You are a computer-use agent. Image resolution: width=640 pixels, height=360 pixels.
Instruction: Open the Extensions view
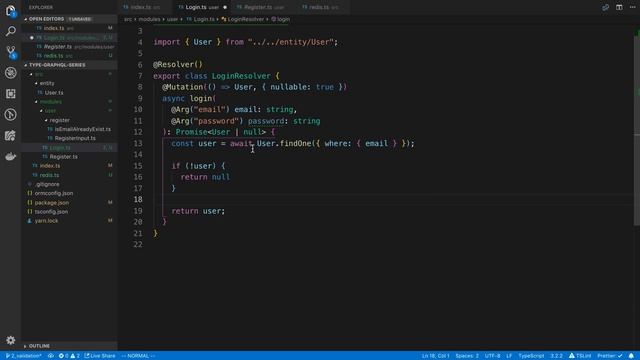click(x=11, y=93)
